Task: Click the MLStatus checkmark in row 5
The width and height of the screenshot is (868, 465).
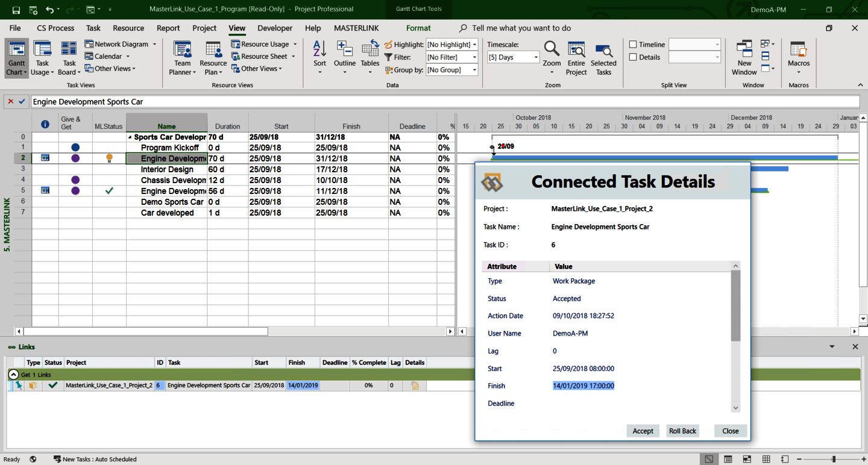Action: coord(109,190)
